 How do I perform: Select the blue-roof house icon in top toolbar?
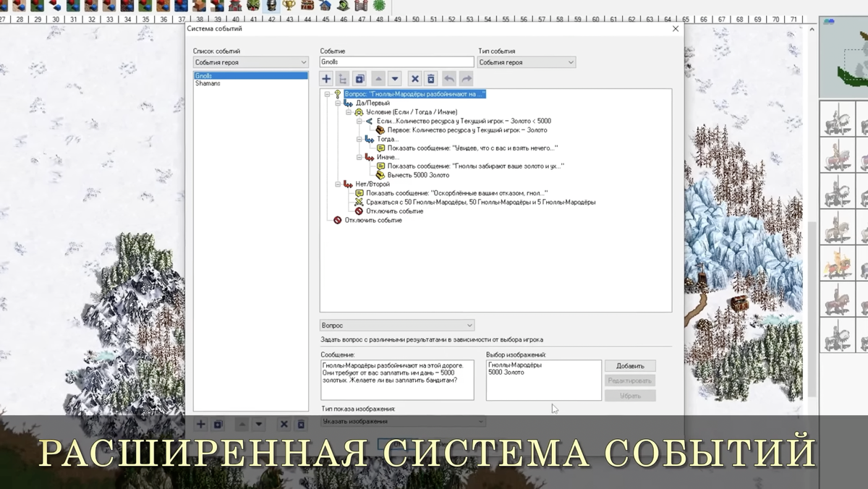tap(325, 7)
